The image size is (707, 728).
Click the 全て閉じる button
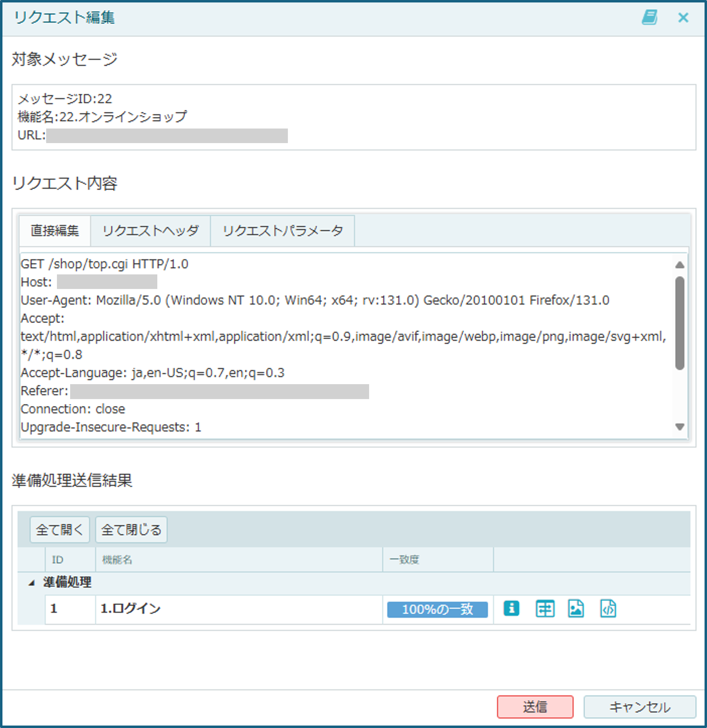[132, 530]
